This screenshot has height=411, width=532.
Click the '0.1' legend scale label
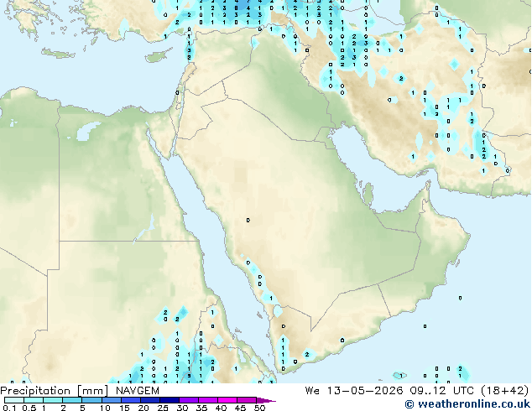tap(9, 408)
